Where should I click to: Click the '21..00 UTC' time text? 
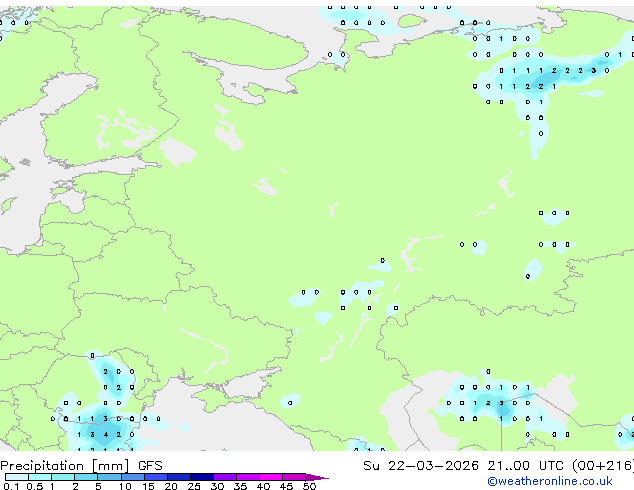point(525,466)
